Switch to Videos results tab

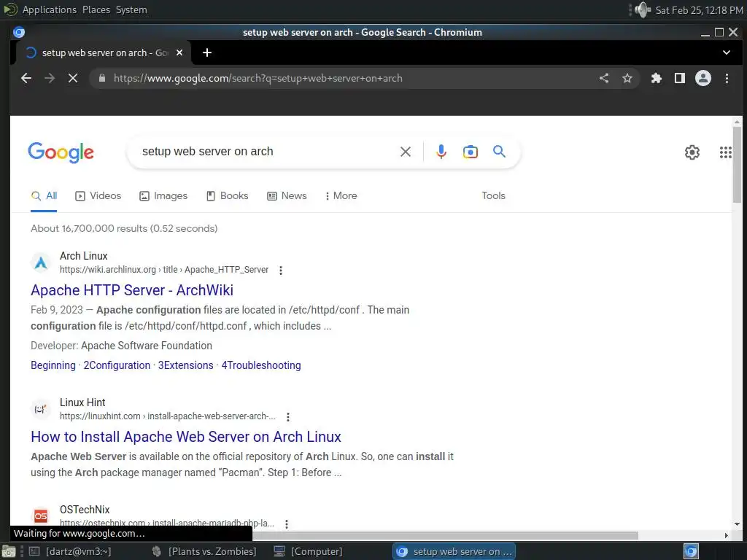98,195
